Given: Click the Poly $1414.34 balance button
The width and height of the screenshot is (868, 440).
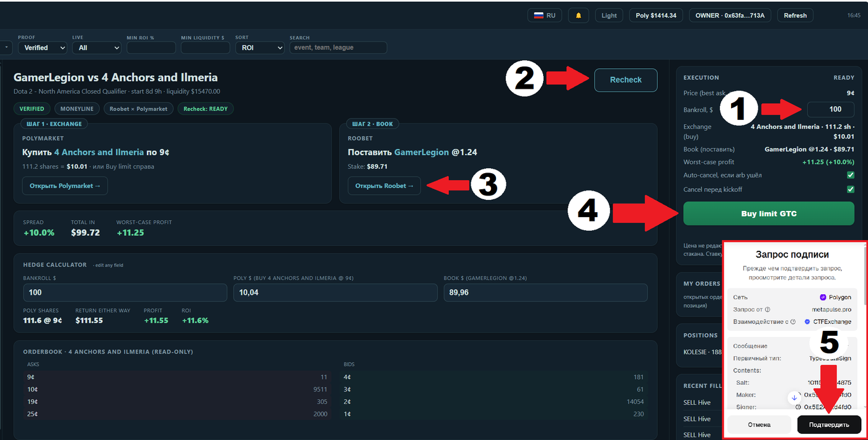Looking at the screenshot, I should point(656,16).
